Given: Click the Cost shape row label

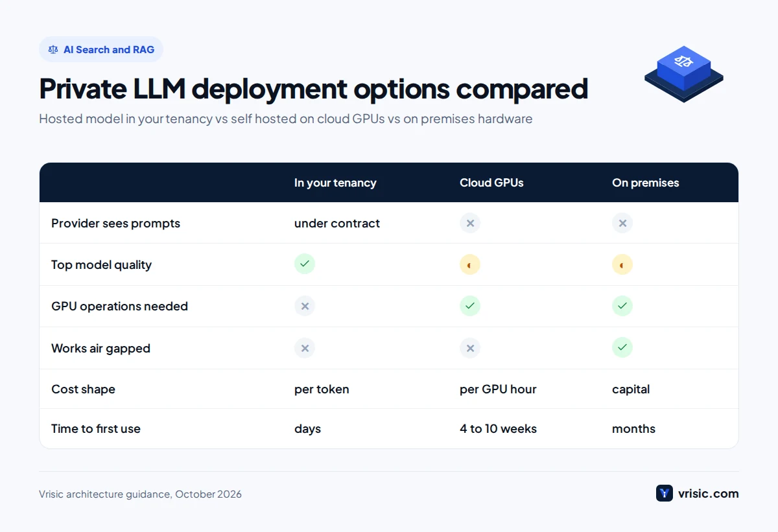Looking at the screenshot, I should (83, 389).
